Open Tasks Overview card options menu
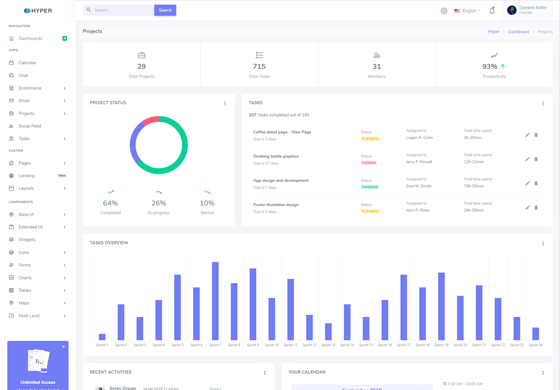 tap(543, 244)
